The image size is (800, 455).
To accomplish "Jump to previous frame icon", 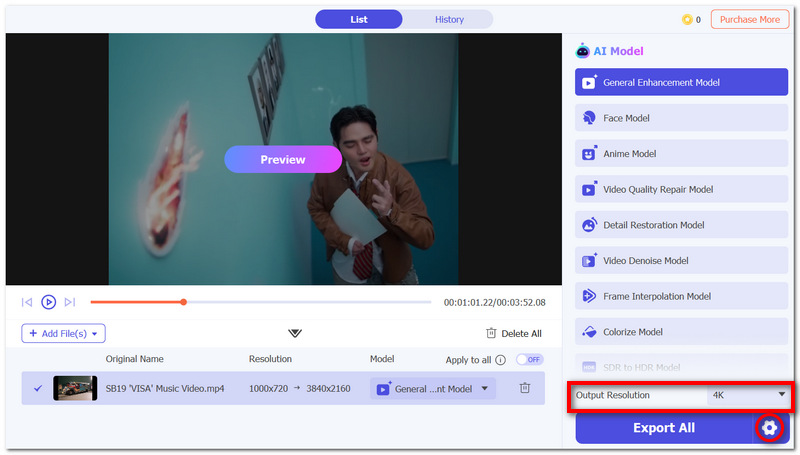I will tap(27, 302).
